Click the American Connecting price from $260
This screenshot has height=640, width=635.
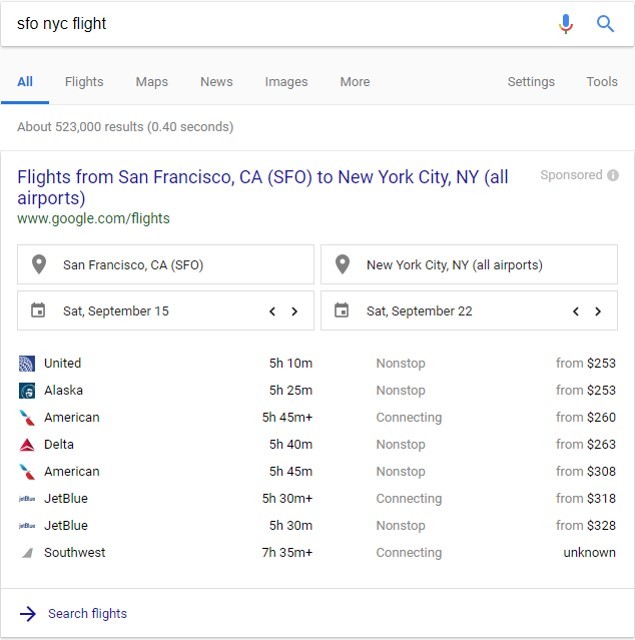pos(586,418)
